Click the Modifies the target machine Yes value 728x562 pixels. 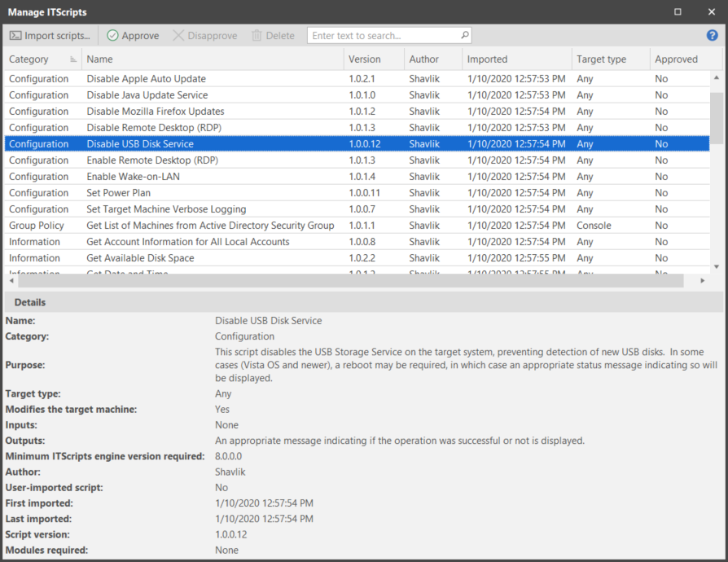point(222,409)
